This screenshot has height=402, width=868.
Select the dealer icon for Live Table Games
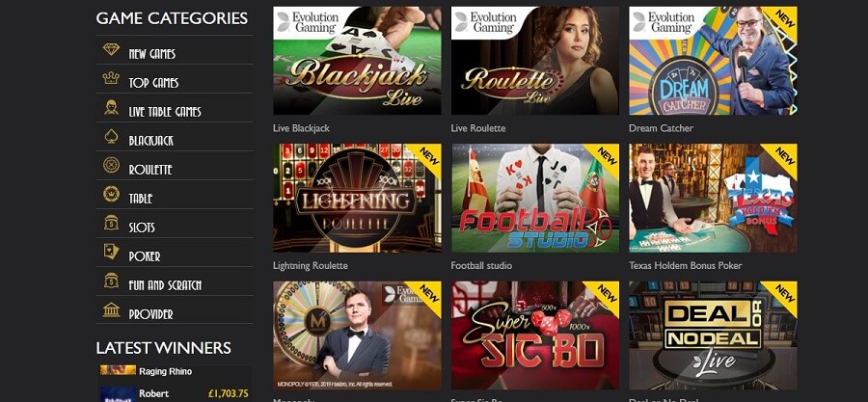[x=111, y=107]
